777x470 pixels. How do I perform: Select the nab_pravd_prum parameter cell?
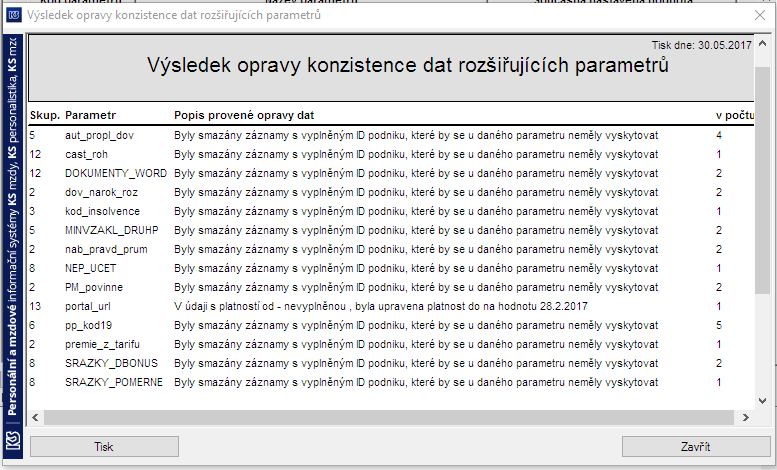pyautogui.click(x=106, y=249)
